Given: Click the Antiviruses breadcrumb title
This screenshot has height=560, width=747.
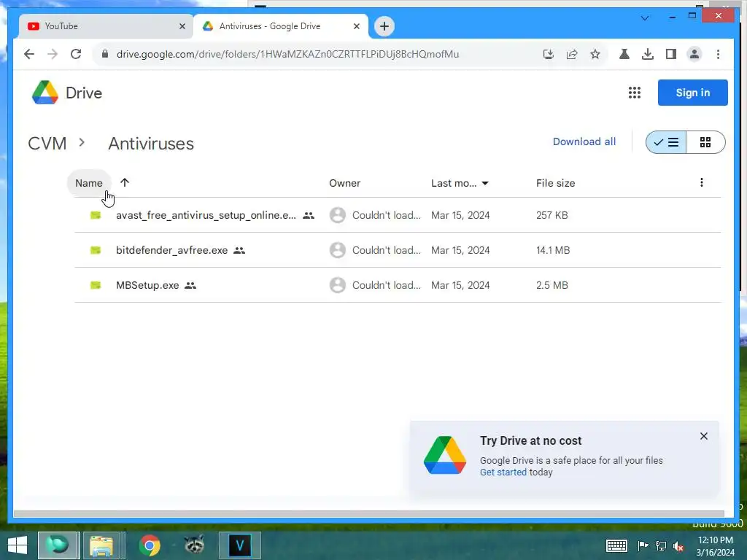Looking at the screenshot, I should [x=151, y=144].
